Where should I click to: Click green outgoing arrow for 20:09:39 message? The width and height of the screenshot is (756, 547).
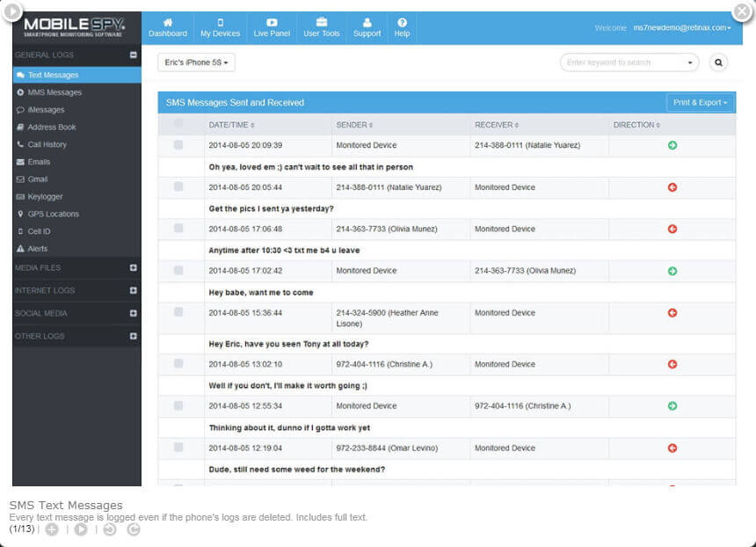[x=672, y=145]
